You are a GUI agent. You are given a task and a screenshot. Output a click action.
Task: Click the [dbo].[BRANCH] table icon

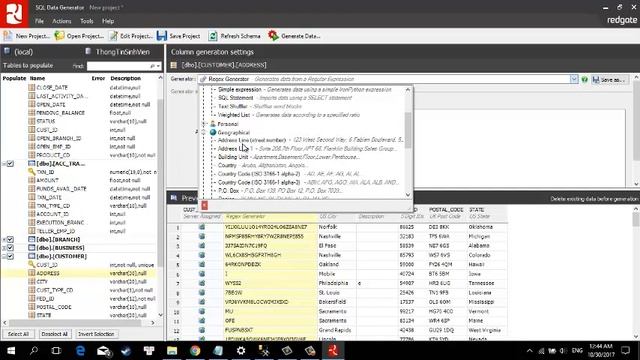pyautogui.click(x=31, y=239)
